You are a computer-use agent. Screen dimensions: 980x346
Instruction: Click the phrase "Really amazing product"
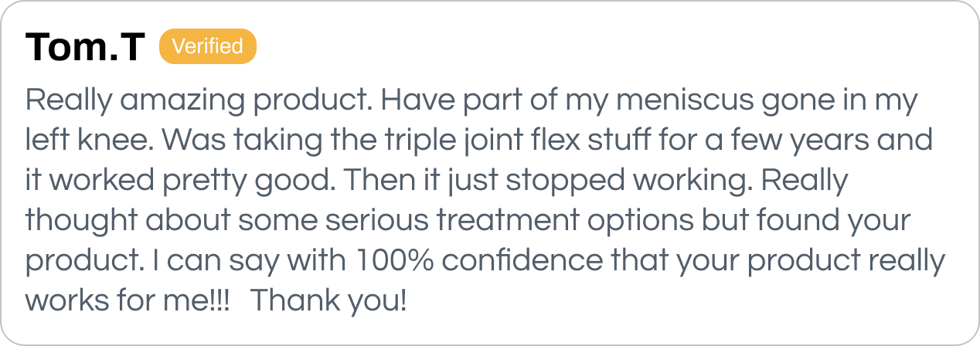pos(199,101)
